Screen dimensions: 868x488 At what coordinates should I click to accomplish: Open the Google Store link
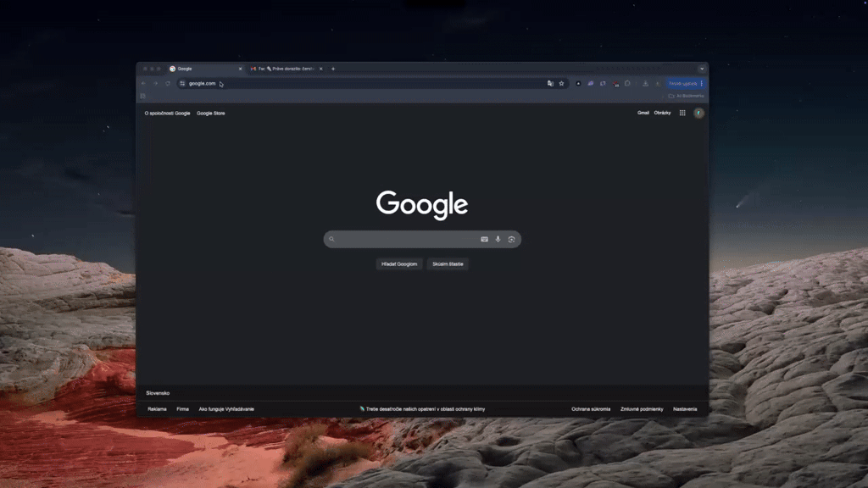[x=211, y=113]
